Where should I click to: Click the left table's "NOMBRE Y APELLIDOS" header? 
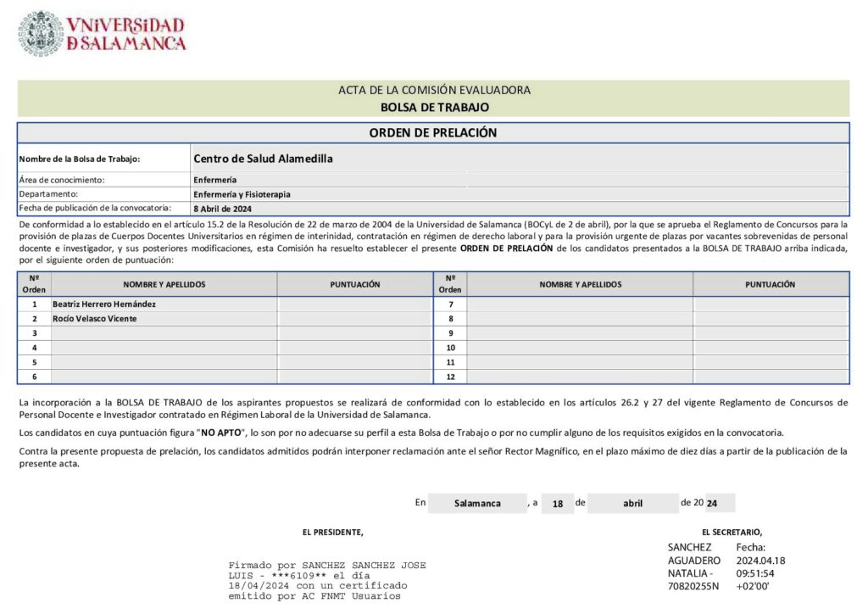point(164,284)
